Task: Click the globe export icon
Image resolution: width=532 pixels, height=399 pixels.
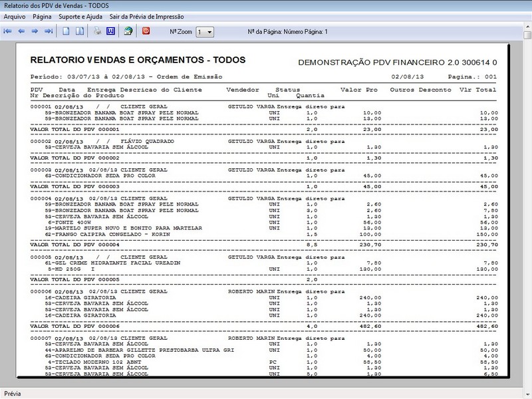Action: pos(128,31)
